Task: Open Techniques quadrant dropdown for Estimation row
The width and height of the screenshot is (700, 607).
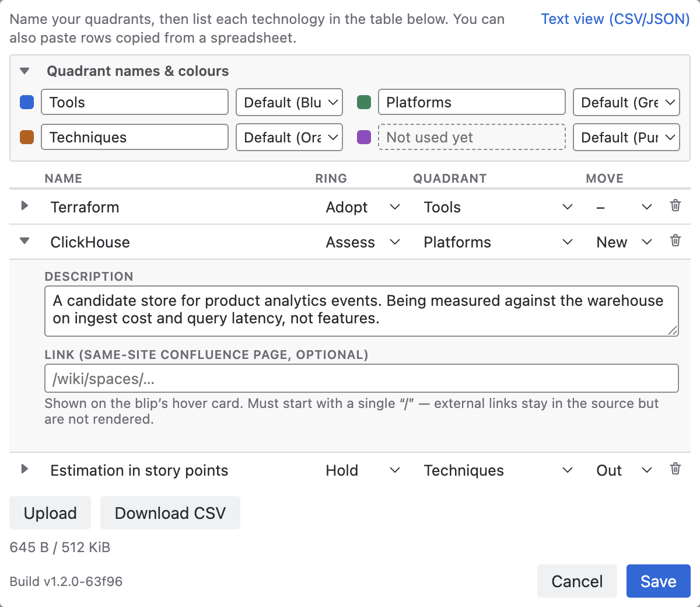Action: (x=498, y=470)
